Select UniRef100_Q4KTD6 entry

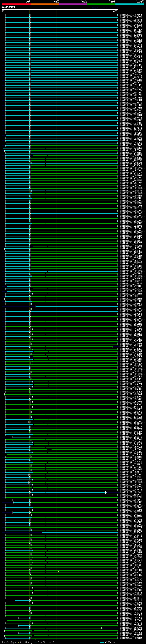click(131, 153)
